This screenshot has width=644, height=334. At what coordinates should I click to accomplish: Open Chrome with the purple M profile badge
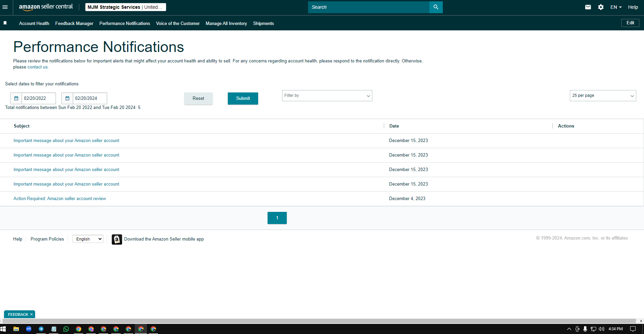click(x=91, y=329)
